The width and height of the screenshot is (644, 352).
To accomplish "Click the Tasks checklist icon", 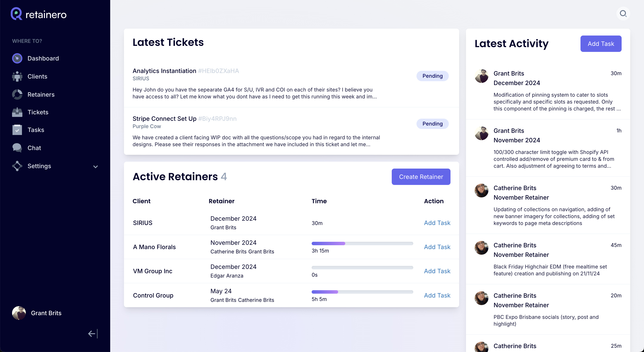I will click(x=17, y=130).
